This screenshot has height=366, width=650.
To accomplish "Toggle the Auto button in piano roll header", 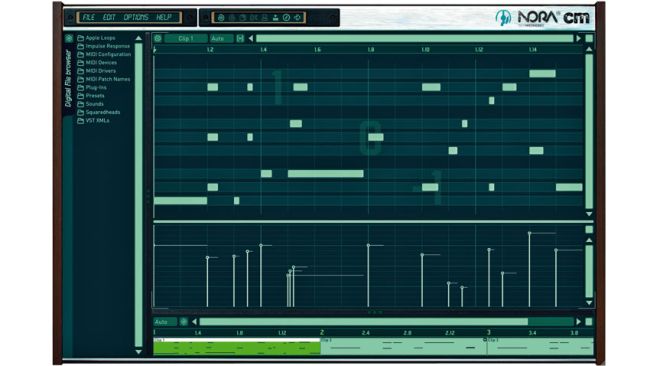I will 221,39.
